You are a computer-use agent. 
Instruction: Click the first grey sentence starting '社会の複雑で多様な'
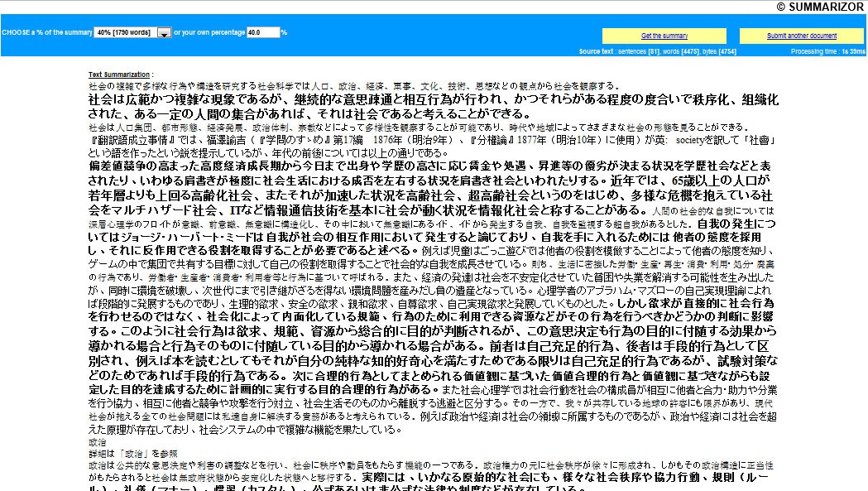point(353,86)
